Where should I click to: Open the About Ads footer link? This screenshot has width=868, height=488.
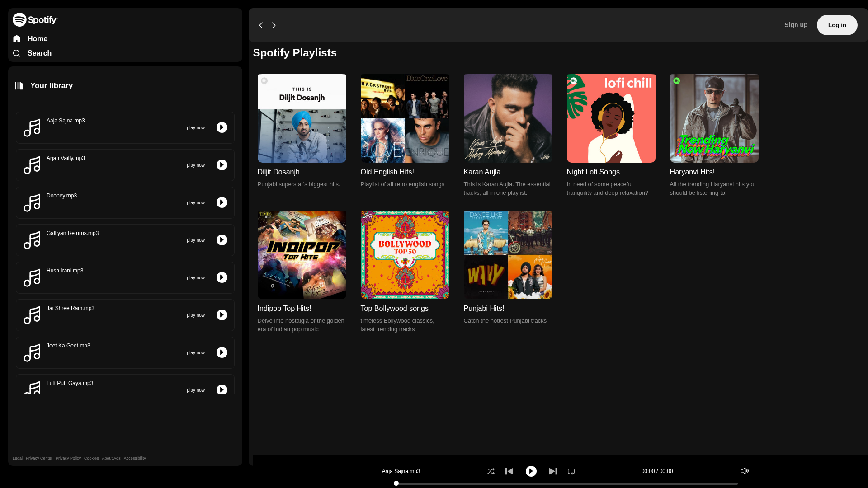pyautogui.click(x=111, y=458)
